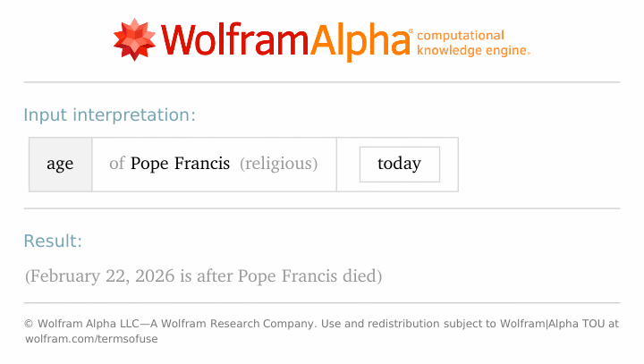Click the "knowledge engine." tagline line
Viewport: 644px width, 364px height.
tap(473, 51)
